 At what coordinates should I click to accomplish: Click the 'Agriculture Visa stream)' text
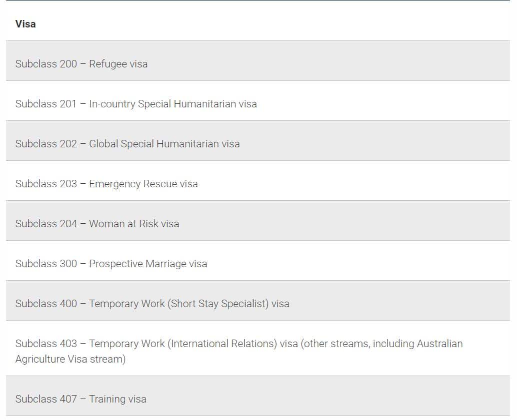70,359
